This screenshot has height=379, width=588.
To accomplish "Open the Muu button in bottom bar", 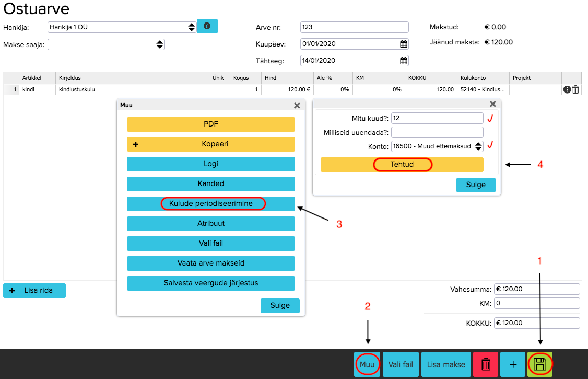I will (x=367, y=364).
